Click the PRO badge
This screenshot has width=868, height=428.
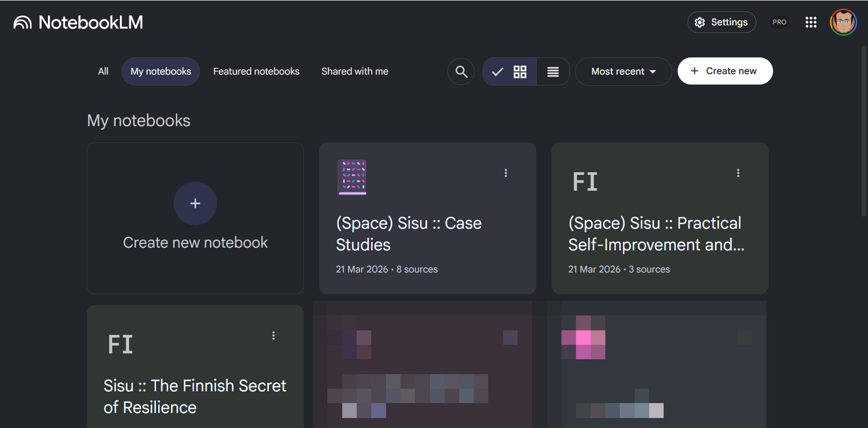pos(779,22)
